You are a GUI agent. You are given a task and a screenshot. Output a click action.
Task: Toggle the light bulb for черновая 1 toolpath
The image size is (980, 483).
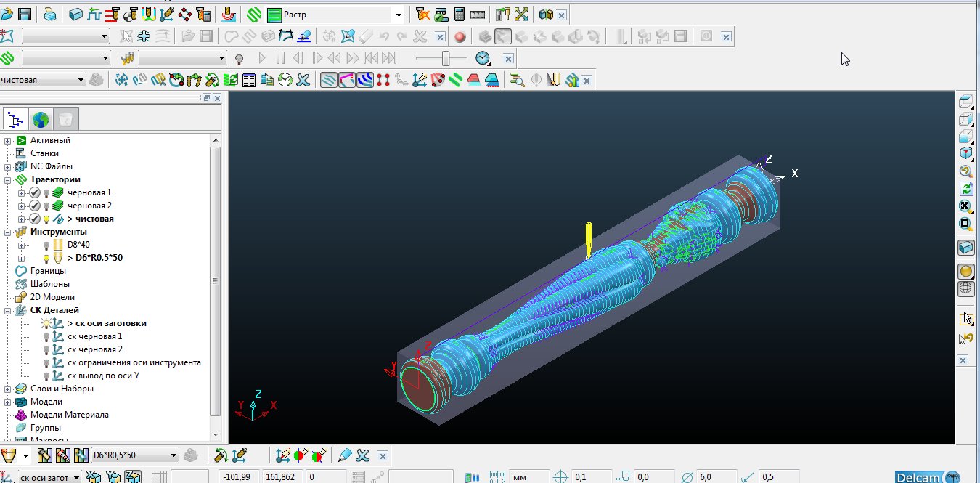(x=46, y=193)
